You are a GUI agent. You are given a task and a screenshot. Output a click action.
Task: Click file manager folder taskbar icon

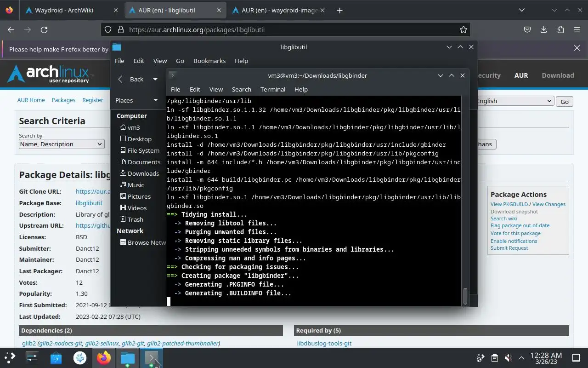(128, 357)
